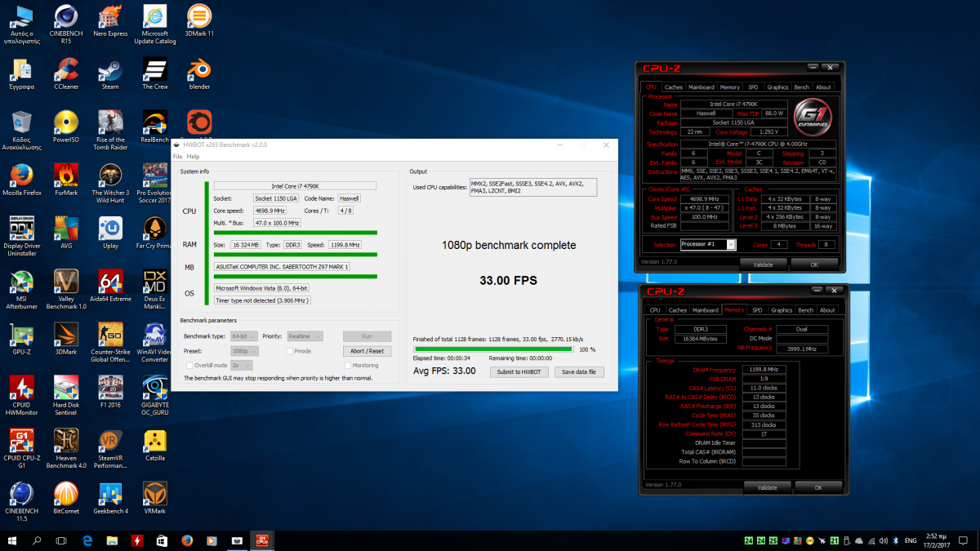Expand the Priority Realtime dropdown
This screenshot has height=551, width=980.
305,335
